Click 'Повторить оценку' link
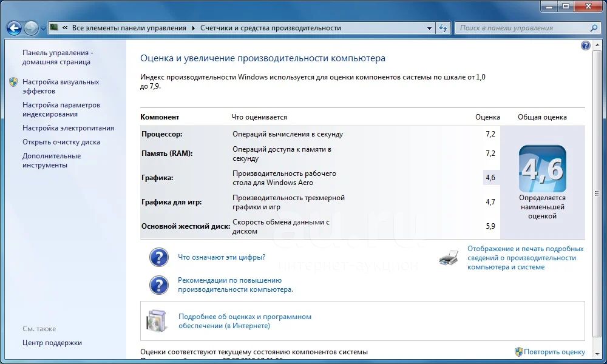This screenshot has width=607, height=364. point(554,352)
